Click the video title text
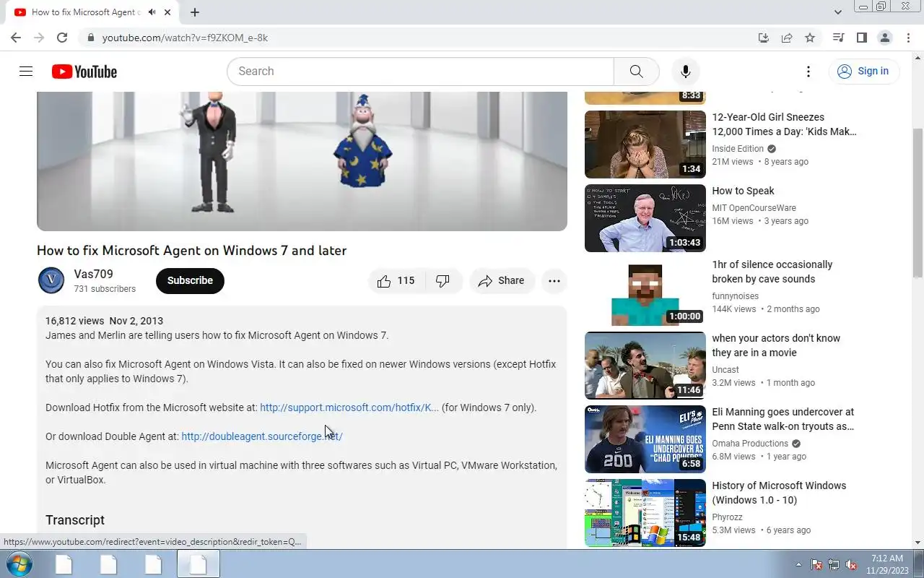Image resolution: width=924 pixels, height=578 pixels. click(x=191, y=251)
